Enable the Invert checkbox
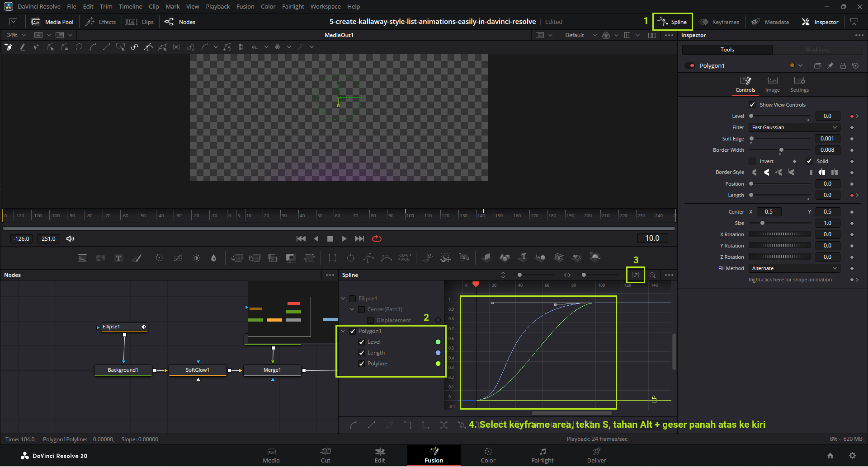868x467 pixels. click(x=752, y=161)
